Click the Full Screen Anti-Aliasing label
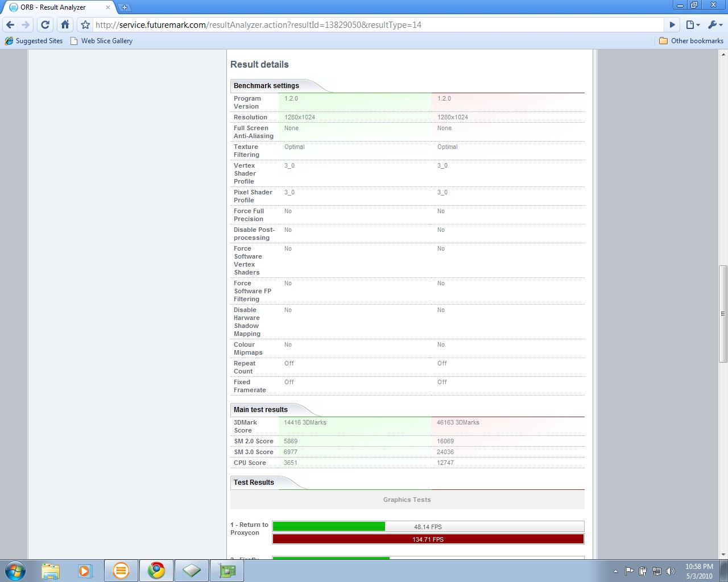Image resolution: width=728 pixels, height=582 pixels. tap(254, 132)
